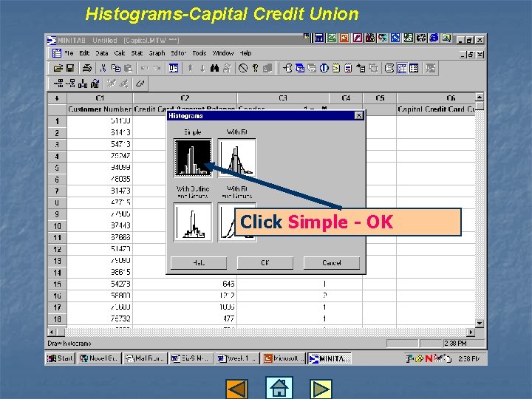Open the Edit menu

[84, 53]
